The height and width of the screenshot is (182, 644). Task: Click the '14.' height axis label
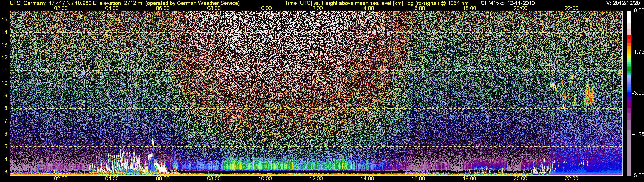coord(5,32)
